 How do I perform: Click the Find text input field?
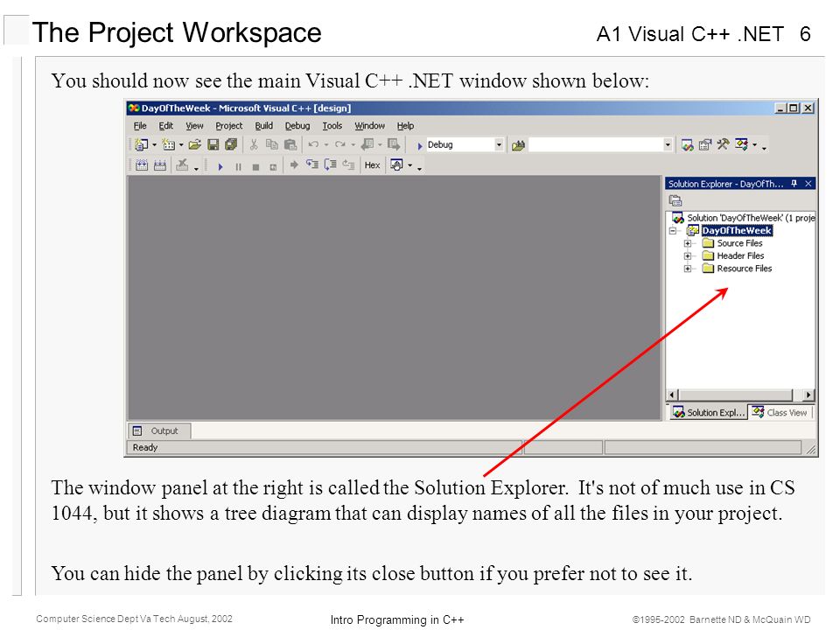596,144
